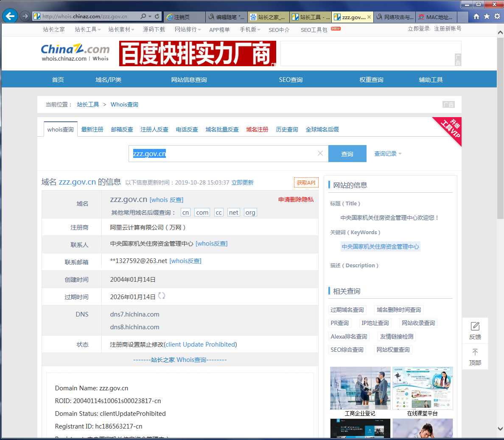Select the 注册人反查 tab
This screenshot has width=504, height=440.
point(154,129)
